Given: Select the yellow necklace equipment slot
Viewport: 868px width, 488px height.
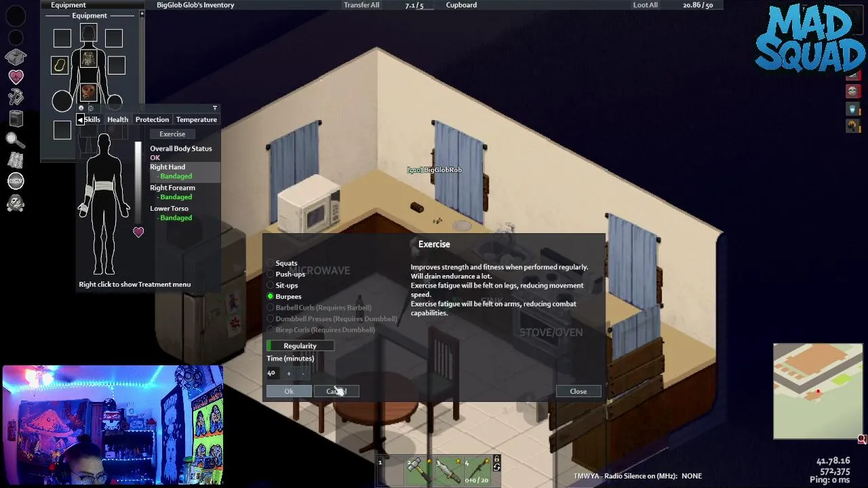Looking at the screenshot, I should click(x=60, y=65).
